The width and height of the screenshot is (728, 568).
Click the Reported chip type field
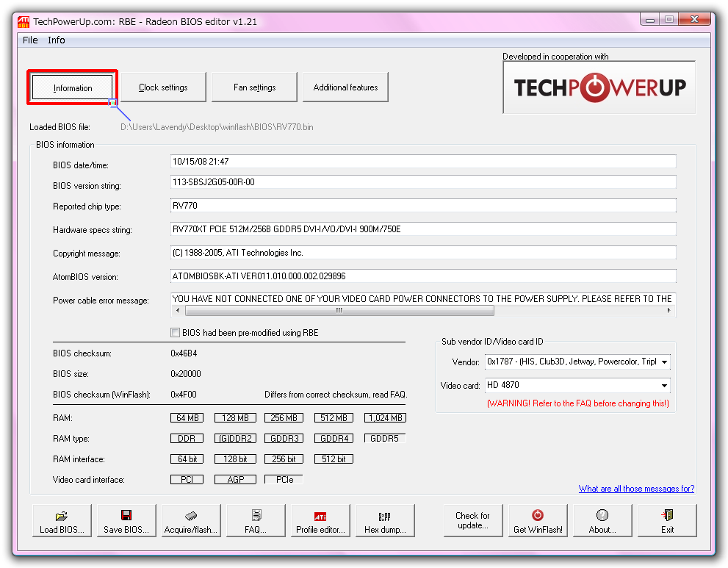tap(423, 205)
